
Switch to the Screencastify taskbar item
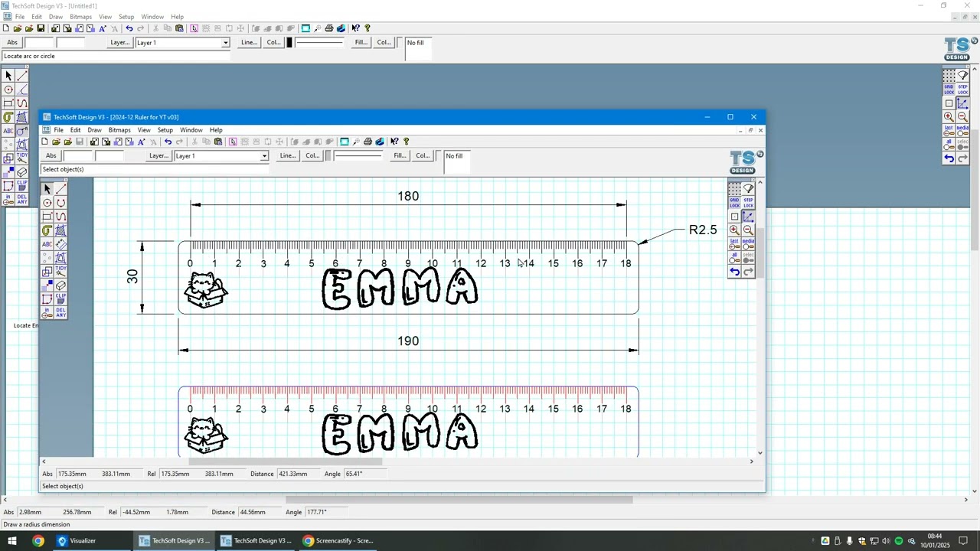click(x=338, y=541)
